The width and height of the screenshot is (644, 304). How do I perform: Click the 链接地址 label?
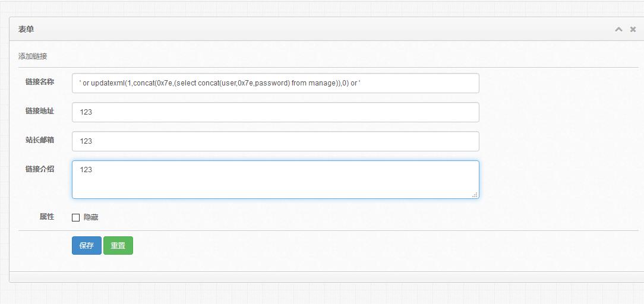point(39,111)
